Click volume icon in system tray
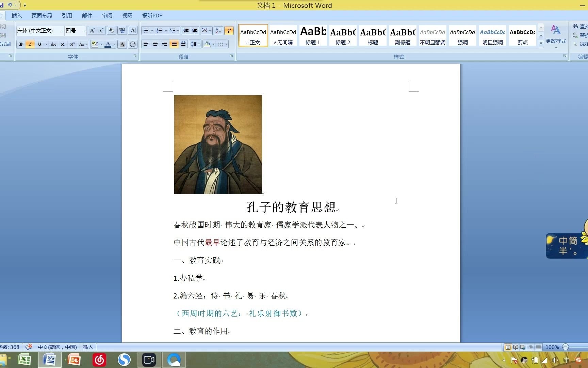This screenshot has height=368, width=588. click(x=555, y=360)
